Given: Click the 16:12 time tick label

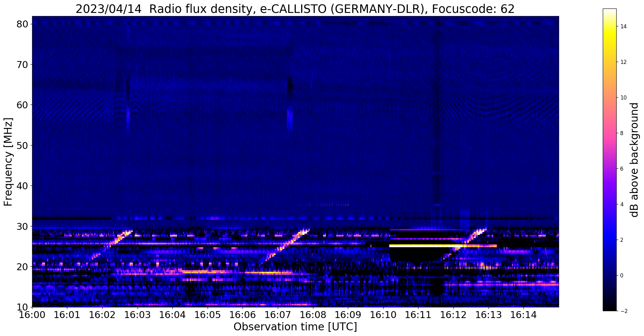Looking at the screenshot, I should click(x=453, y=315).
